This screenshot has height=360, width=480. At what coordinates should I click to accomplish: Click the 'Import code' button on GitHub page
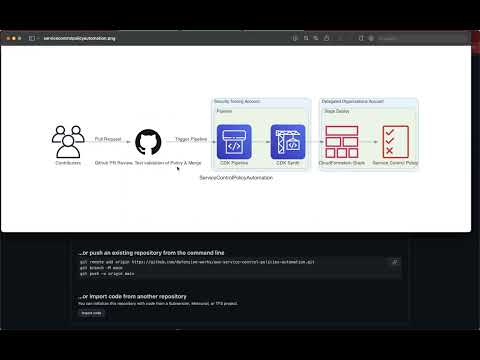91,313
